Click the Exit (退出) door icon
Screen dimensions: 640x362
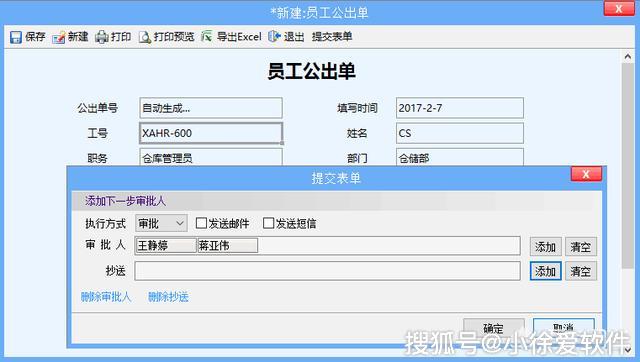coord(274,37)
